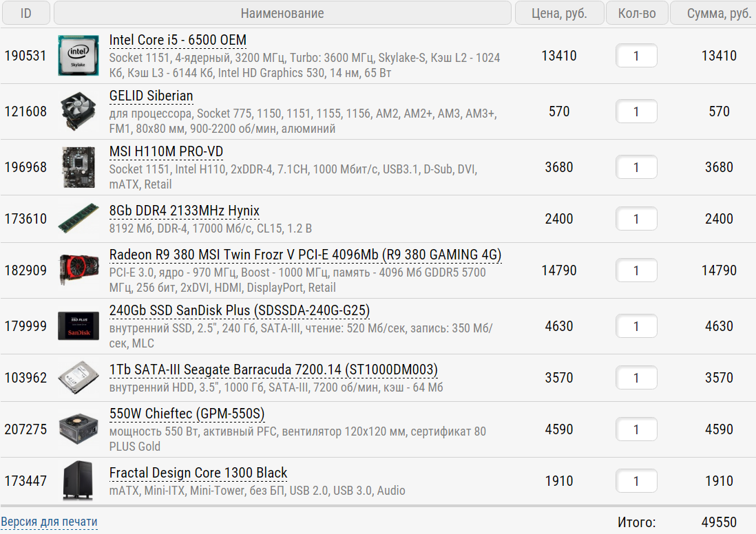This screenshot has width=756, height=534.
Task: Click the Radeon R9 380 sum 14790 in Сумма column
Action: point(719,270)
